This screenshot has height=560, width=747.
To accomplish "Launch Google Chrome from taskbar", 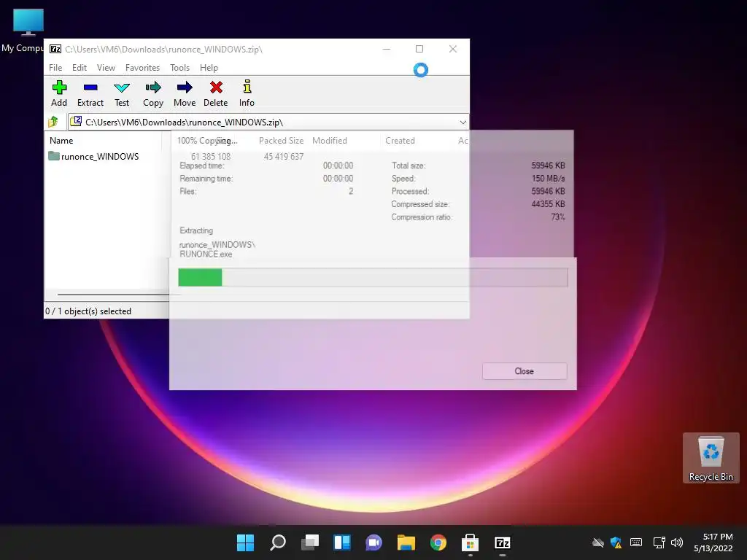I will click(438, 542).
